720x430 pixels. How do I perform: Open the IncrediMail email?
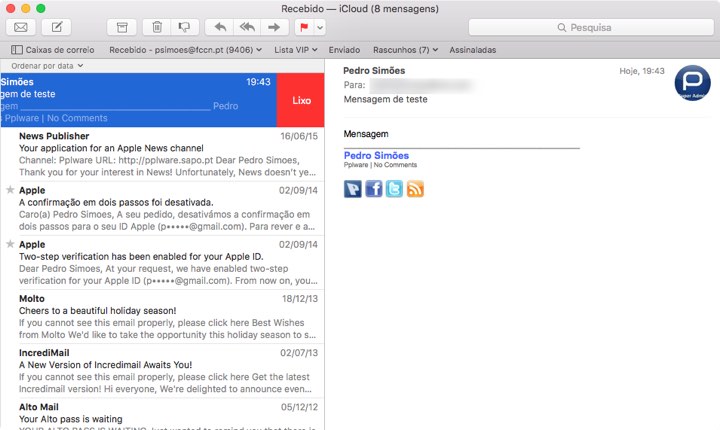[x=163, y=371]
